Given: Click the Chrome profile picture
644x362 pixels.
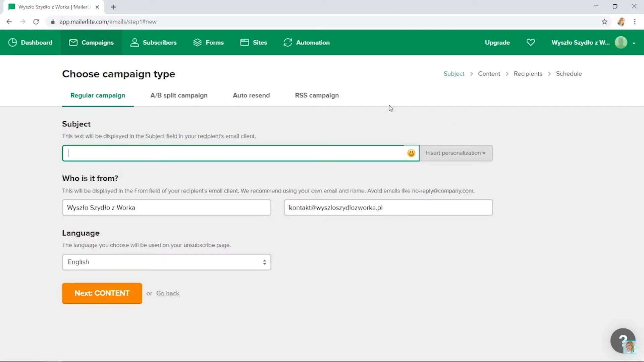Looking at the screenshot, I should [x=621, y=22].
